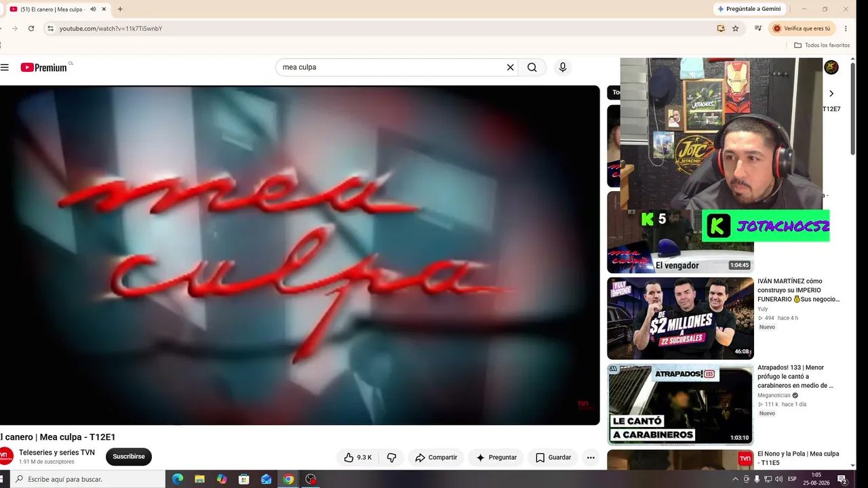Image resolution: width=868 pixels, height=488 pixels.
Task: Open the Preguntar ask button
Action: click(x=496, y=457)
